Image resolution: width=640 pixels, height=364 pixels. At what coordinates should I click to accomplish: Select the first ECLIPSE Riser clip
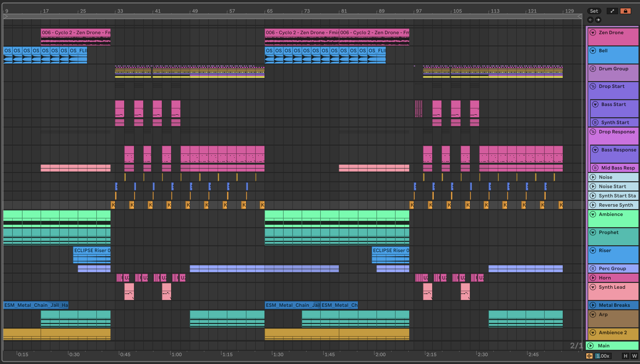(92, 255)
